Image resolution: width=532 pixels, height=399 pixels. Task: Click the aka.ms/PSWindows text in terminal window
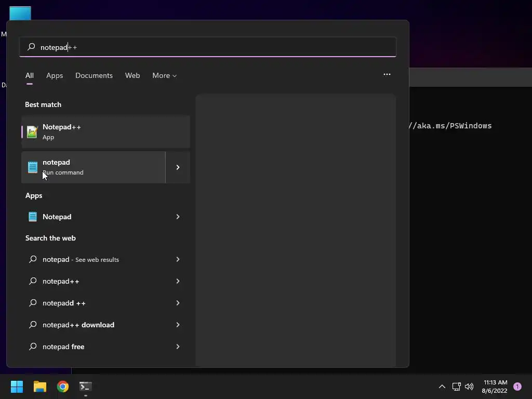tap(450, 126)
